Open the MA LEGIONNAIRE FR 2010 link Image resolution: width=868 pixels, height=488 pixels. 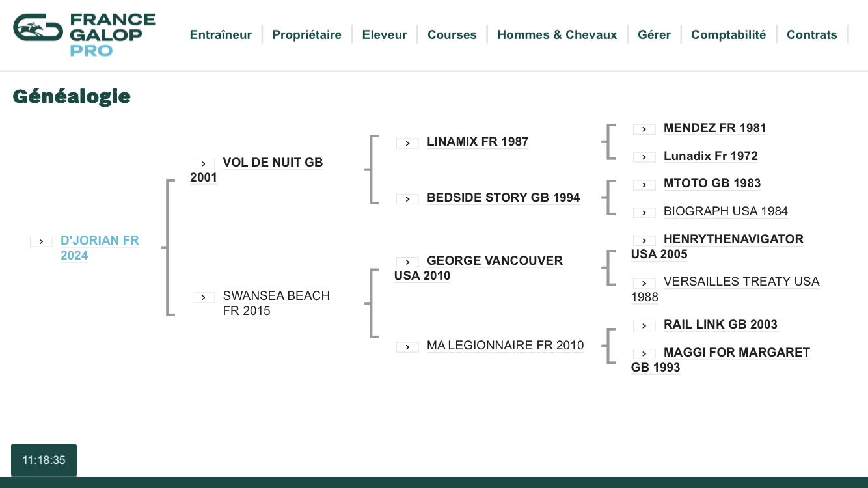505,346
